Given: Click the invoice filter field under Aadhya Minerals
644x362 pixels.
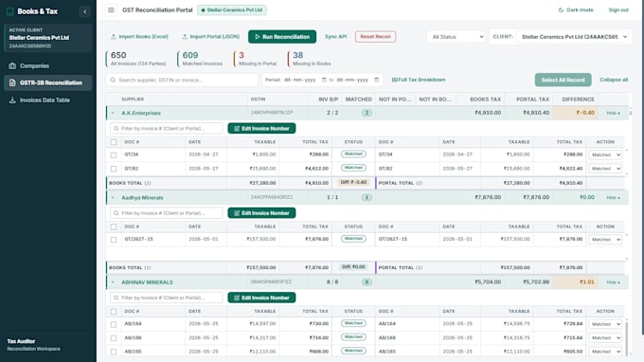Looking at the screenshot, I should pyautogui.click(x=167, y=213).
